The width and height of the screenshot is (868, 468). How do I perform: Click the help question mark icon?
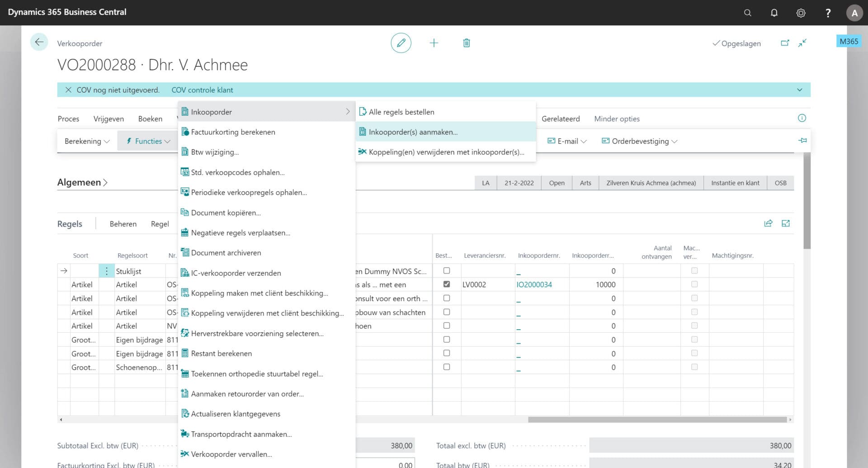point(828,13)
